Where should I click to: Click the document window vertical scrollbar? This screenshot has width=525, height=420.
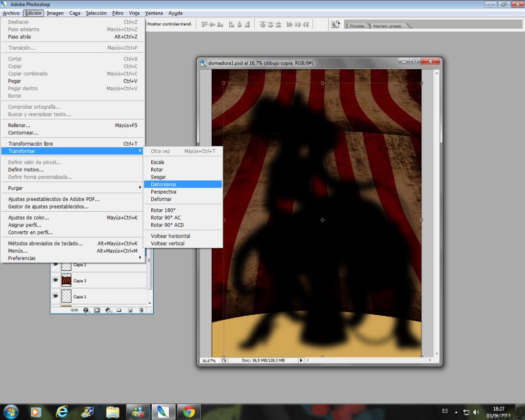[x=437, y=213]
